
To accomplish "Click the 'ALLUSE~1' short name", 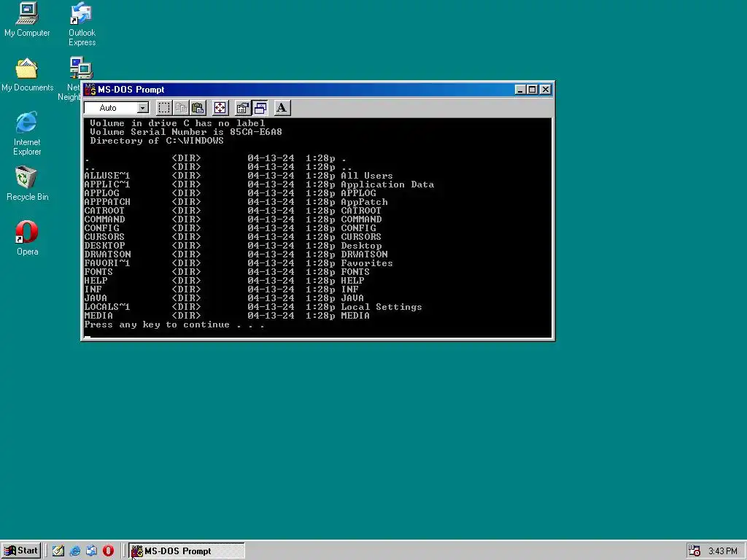I will tap(107, 176).
